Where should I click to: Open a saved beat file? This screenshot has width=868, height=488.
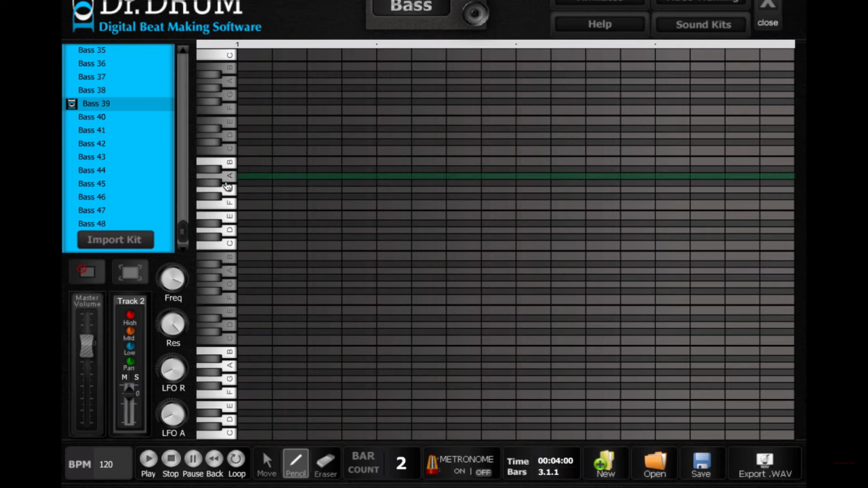pos(653,463)
